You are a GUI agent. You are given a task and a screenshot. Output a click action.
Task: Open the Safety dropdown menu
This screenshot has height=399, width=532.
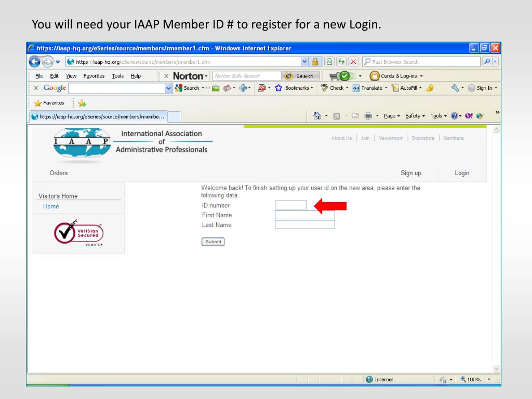(x=415, y=116)
